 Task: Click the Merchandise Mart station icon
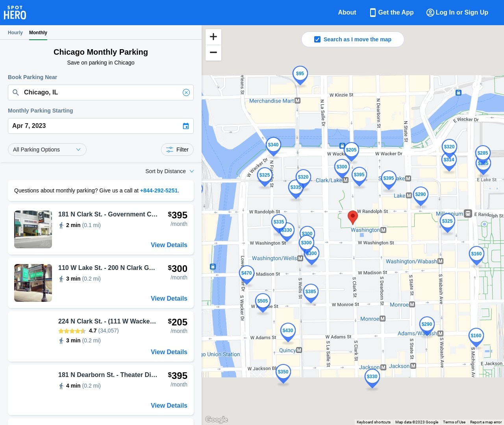point(298,101)
